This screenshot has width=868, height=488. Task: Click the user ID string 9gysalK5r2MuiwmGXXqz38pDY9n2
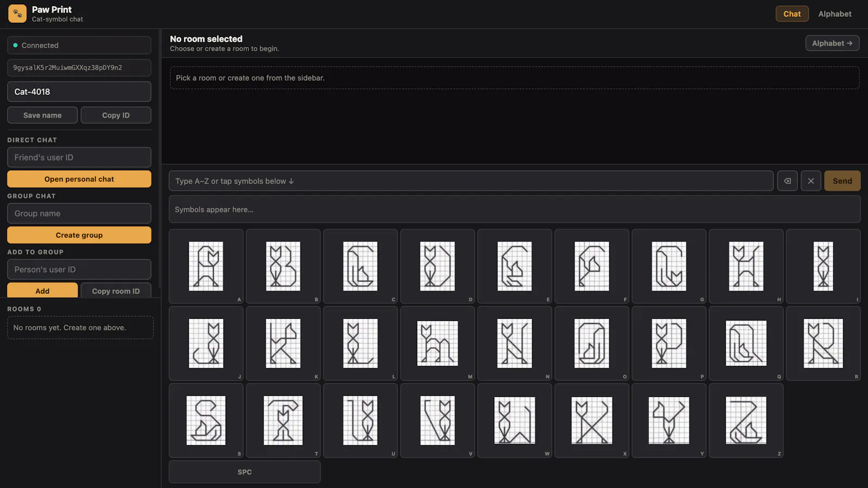pyautogui.click(x=79, y=68)
